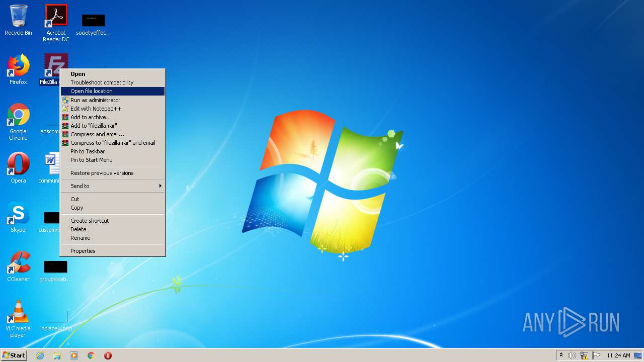Select the Skype desktop shortcut
Viewport: 644px width, 362px height.
[18, 217]
